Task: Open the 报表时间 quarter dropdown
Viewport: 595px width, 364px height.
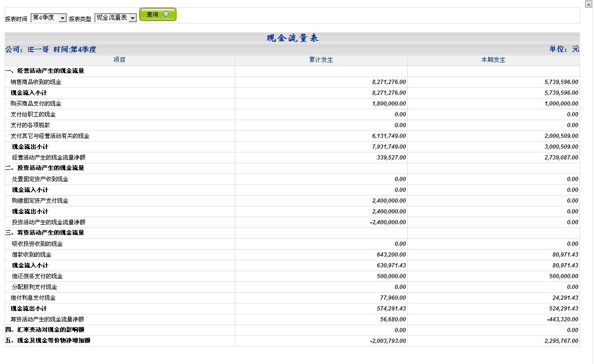Action: tap(49, 18)
